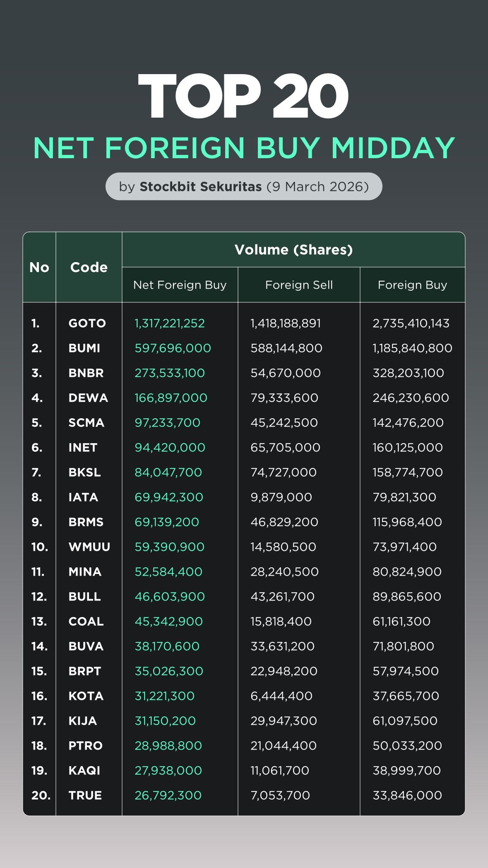Click the No column header
The image size is (488, 868).
(39, 267)
